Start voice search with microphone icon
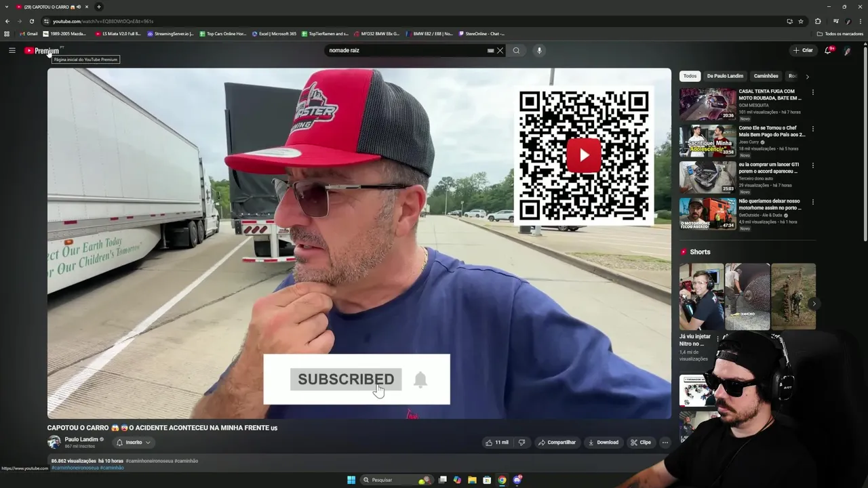 point(539,50)
